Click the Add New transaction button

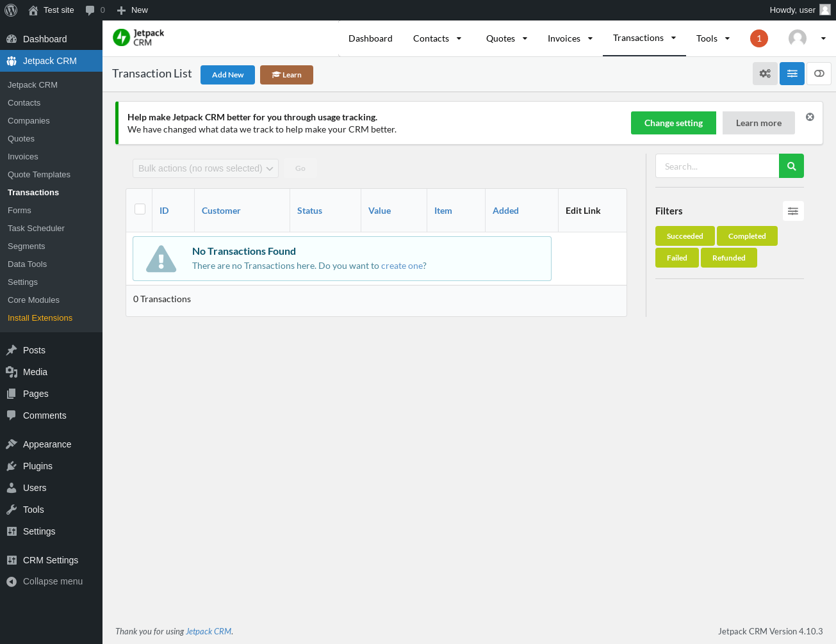click(227, 75)
